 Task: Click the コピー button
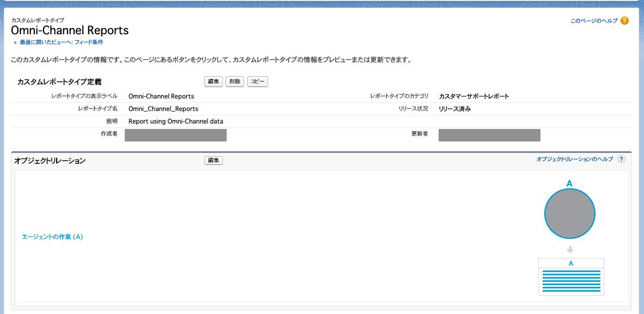[x=257, y=81]
